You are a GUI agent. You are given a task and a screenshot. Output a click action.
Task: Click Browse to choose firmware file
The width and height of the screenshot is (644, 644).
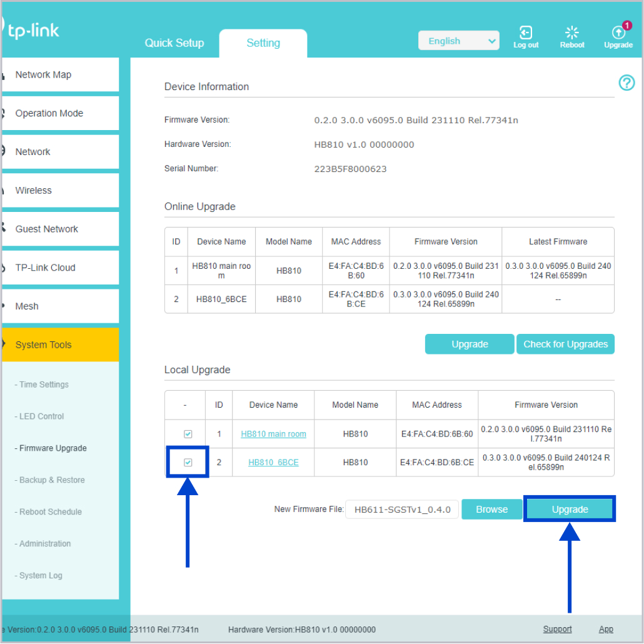tap(491, 510)
